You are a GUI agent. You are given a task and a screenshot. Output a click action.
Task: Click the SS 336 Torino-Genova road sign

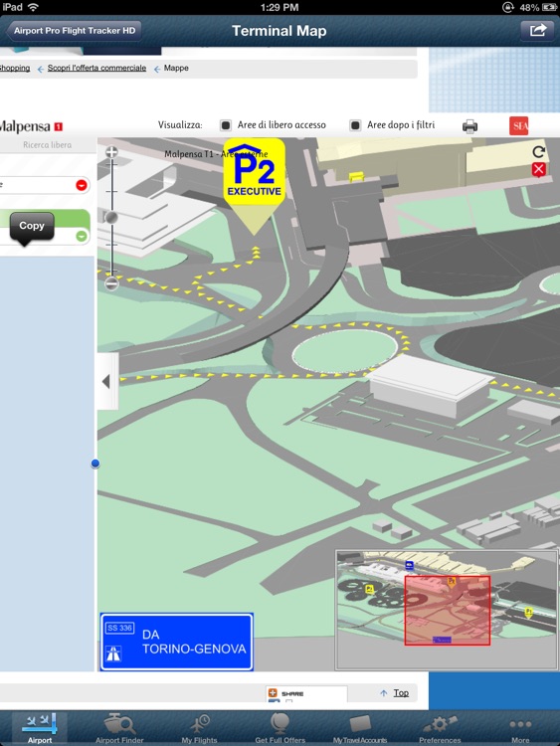pos(176,642)
